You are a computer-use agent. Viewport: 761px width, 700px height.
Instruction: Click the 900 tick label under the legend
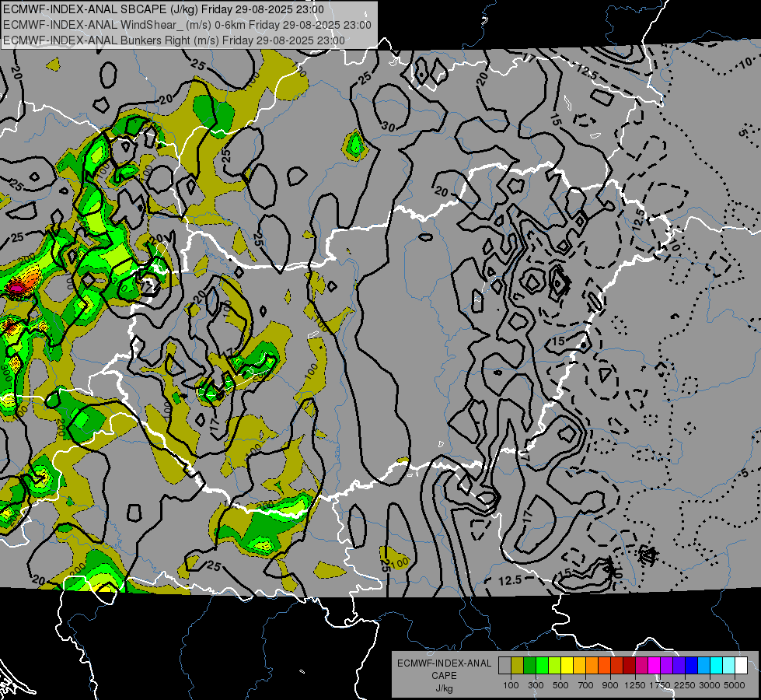(610, 685)
